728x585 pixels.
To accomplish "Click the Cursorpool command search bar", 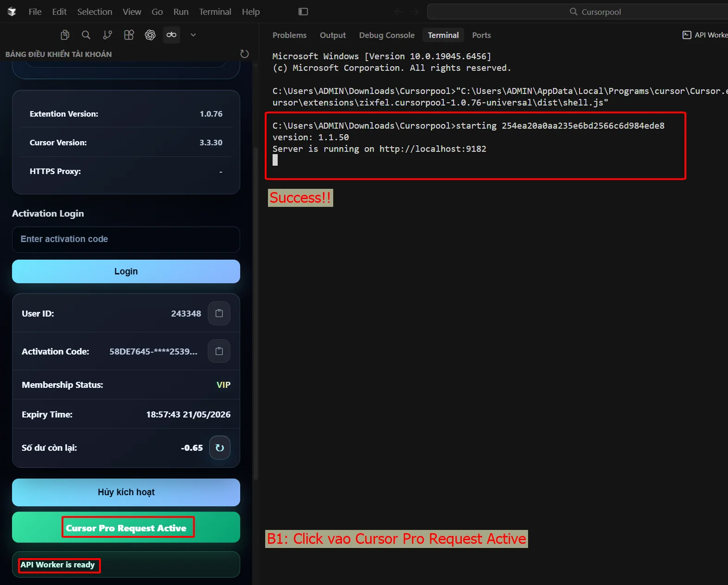I will pos(578,12).
